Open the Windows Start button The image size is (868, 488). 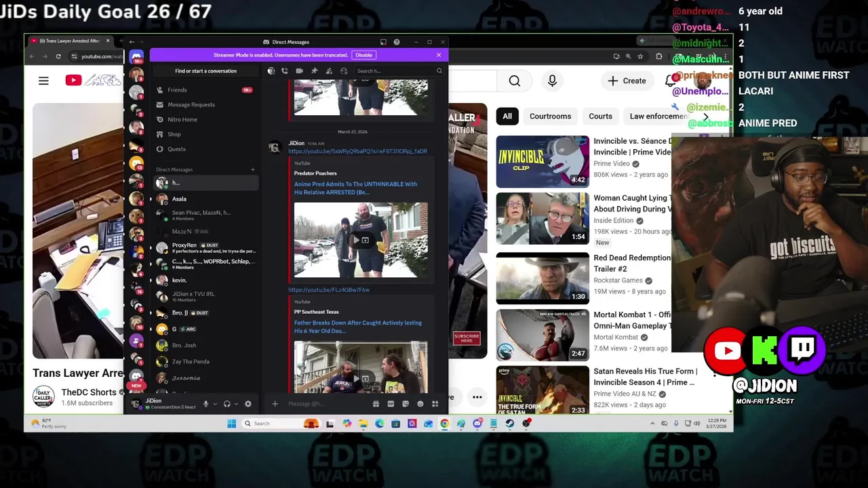(231, 424)
